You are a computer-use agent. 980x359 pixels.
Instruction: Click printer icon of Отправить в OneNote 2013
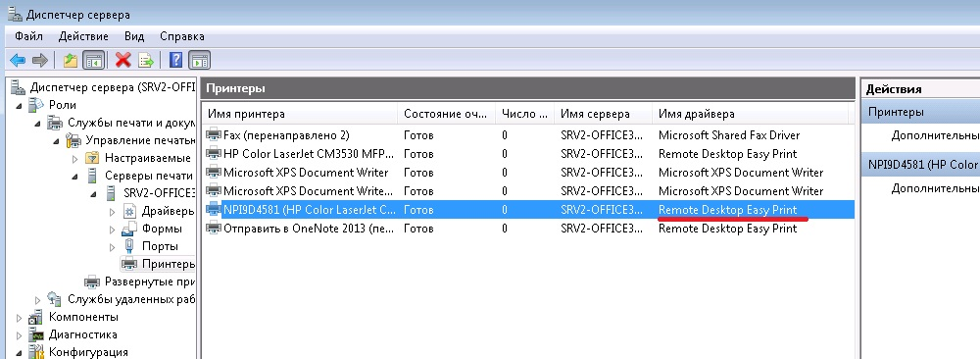214,229
